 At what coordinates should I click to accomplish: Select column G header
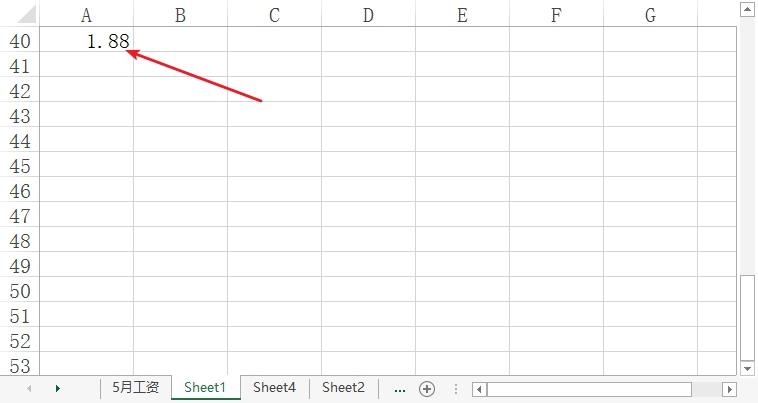point(650,15)
